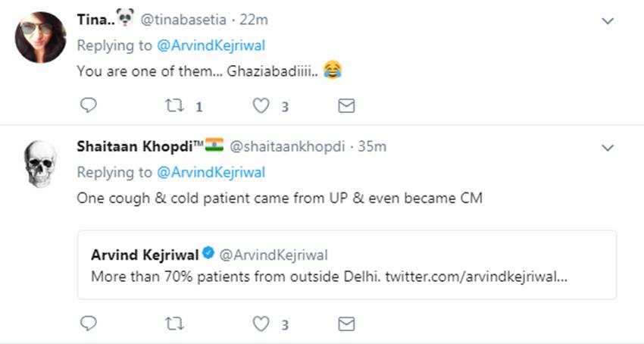Open more options chevron on Tina's tweet
The image size is (644, 344).
[x=607, y=21]
